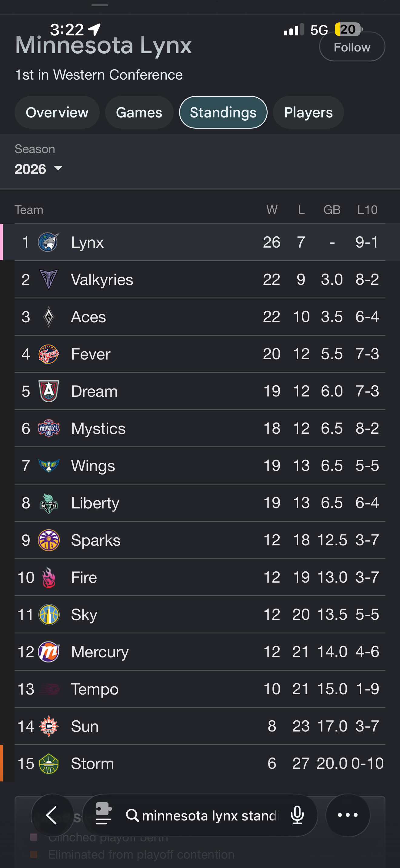400x868 pixels.
Task: Select the Standings tab
Action: [x=223, y=112]
